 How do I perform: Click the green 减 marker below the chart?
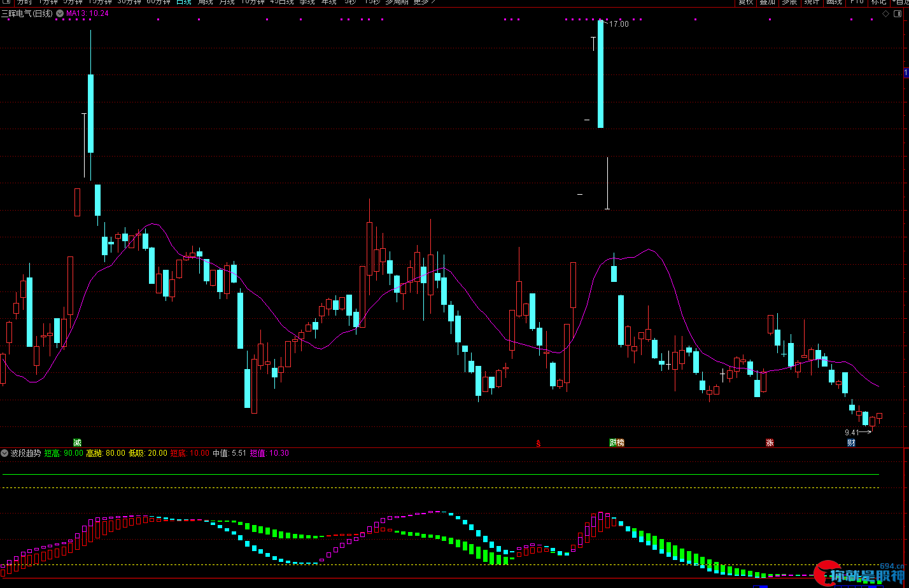(77, 442)
